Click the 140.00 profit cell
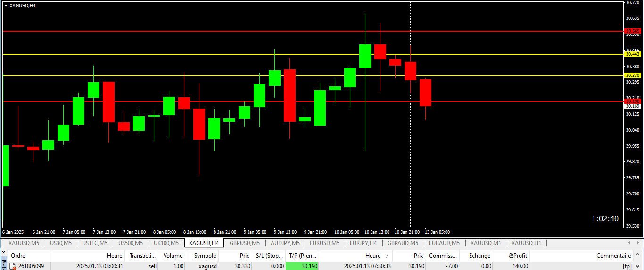Image resolution: width=644 pixels, height=270 pixels. point(520,266)
